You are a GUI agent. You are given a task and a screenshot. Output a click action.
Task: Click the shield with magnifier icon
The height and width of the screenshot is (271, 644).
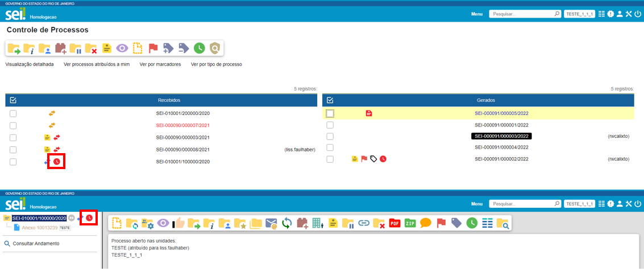[x=214, y=48]
